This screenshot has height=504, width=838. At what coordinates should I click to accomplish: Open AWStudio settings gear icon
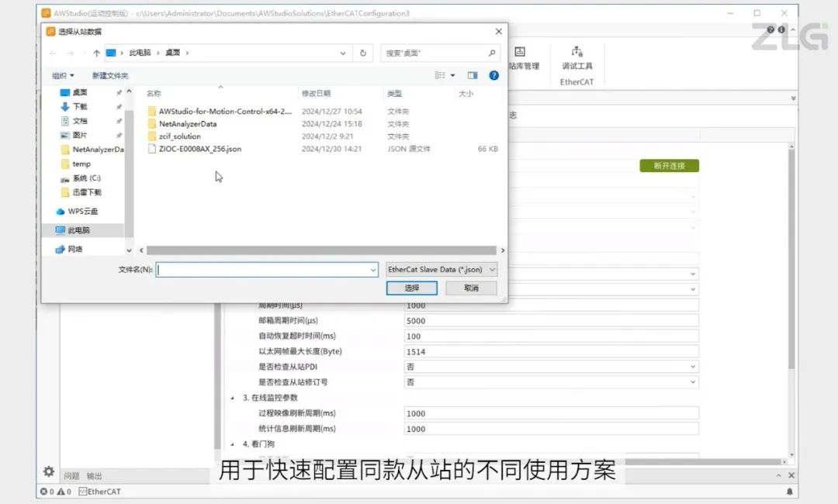pos(49,471)
